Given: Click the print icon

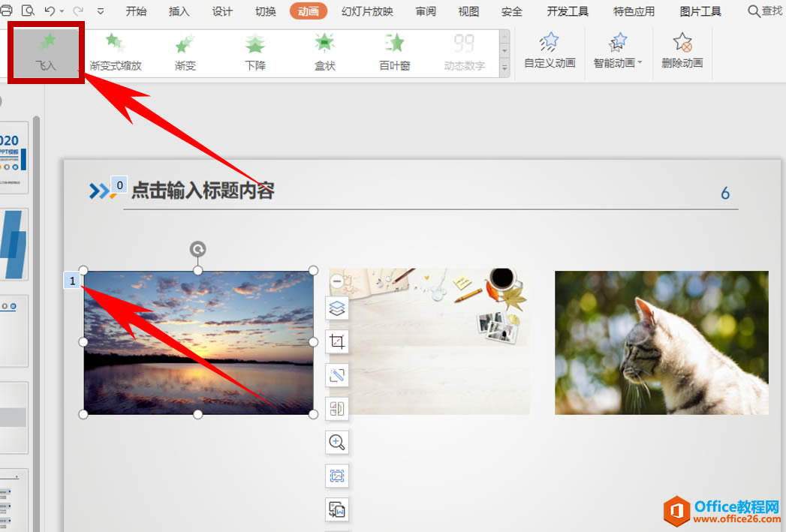Looking at the screenshot, I should (x=6, y=11).
